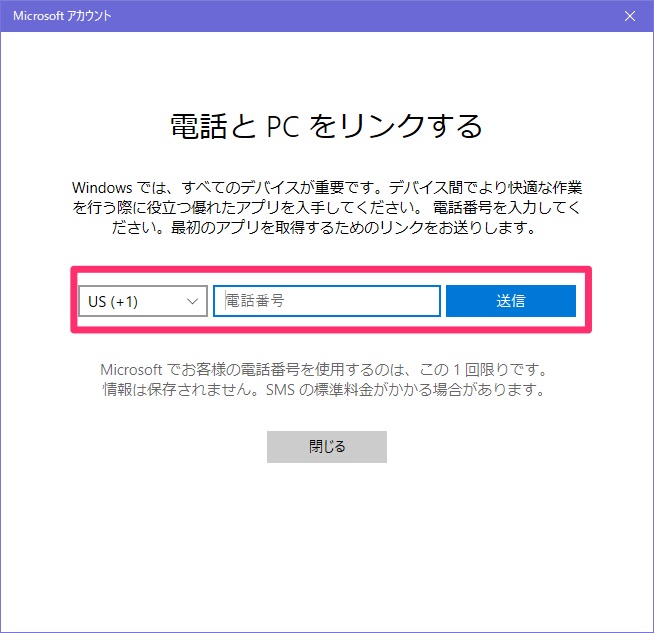Click the 閉じる close button
Viewport: 654px width, 633px height.
coord(327,447)
